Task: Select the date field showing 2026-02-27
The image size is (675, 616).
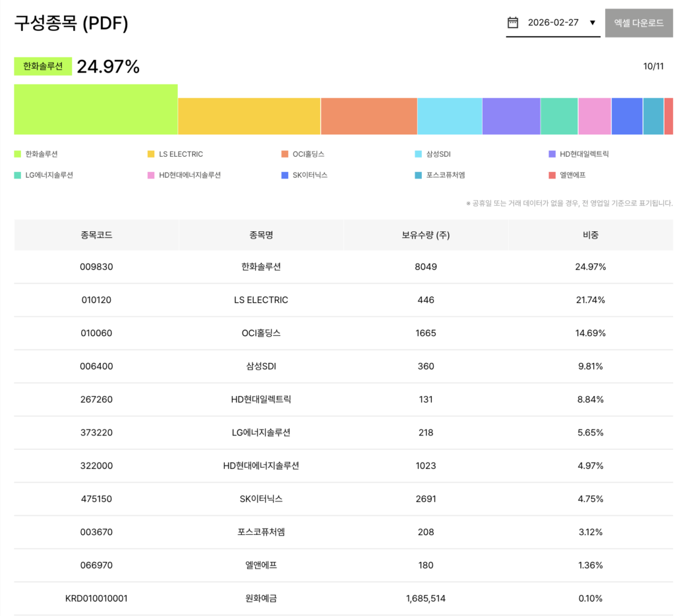Action: tap(553, 22)
